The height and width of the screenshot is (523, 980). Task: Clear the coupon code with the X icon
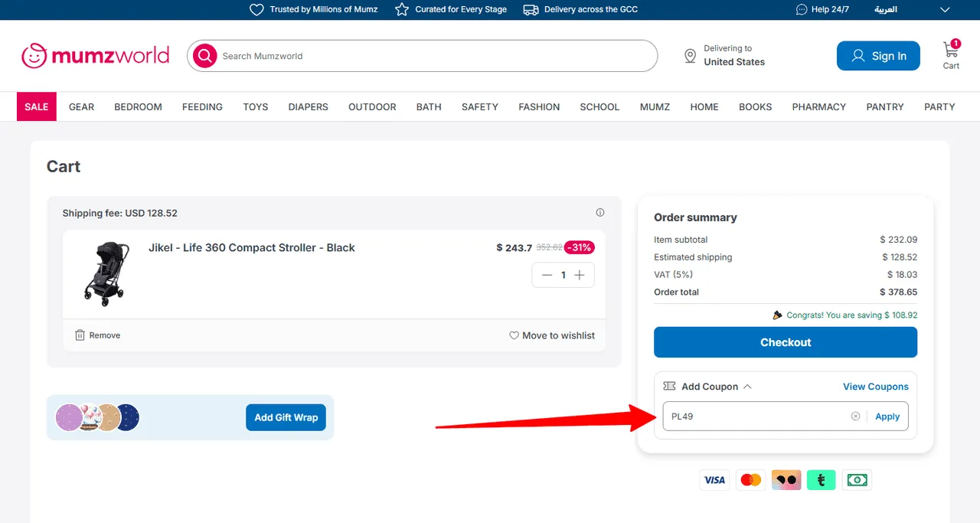[855, 416]
